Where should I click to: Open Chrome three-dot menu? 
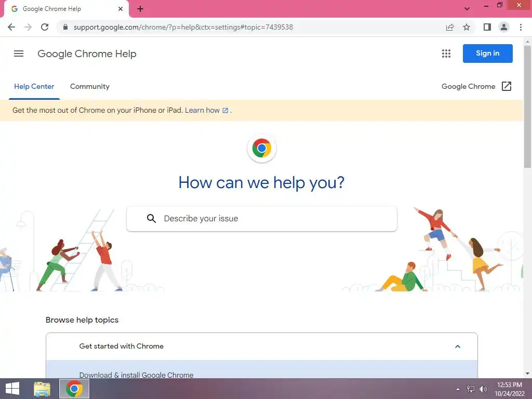[521, 27]
